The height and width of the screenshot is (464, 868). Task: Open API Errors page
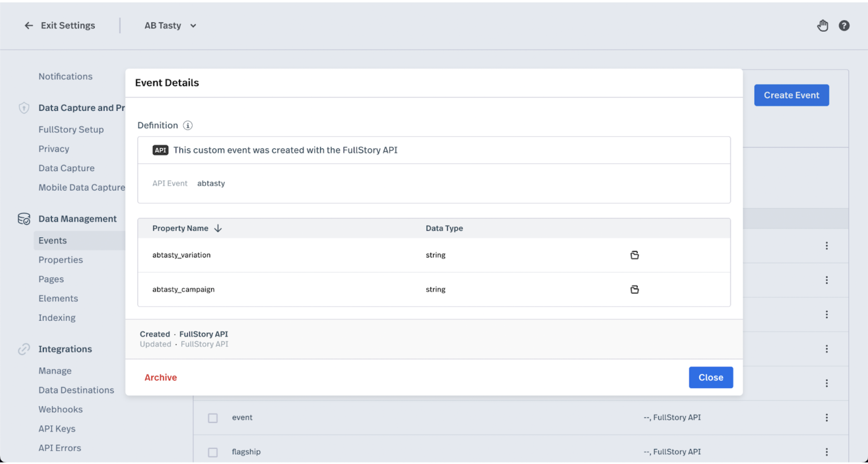60,448
